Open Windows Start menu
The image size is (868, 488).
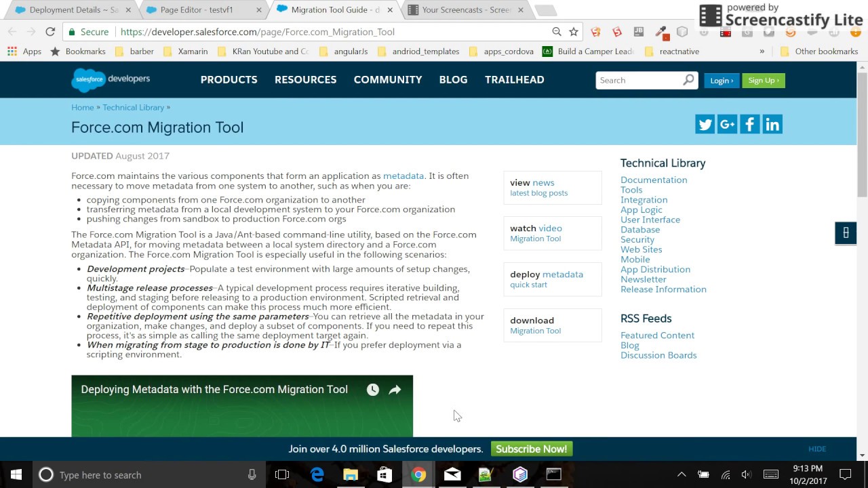[x=16, y=475]
